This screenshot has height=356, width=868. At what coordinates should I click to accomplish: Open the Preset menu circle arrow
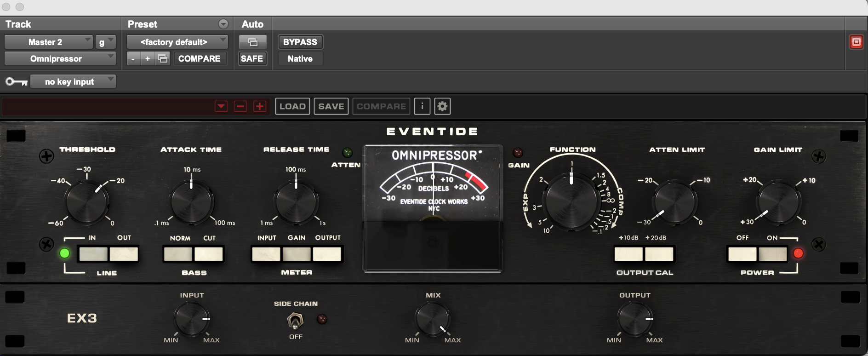[x=223, y=24]
